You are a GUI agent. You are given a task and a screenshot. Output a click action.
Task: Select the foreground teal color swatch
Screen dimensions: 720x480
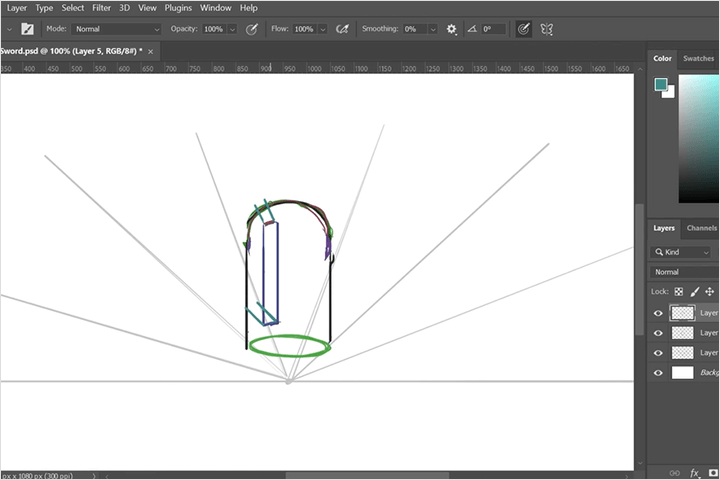pos(661,84)
